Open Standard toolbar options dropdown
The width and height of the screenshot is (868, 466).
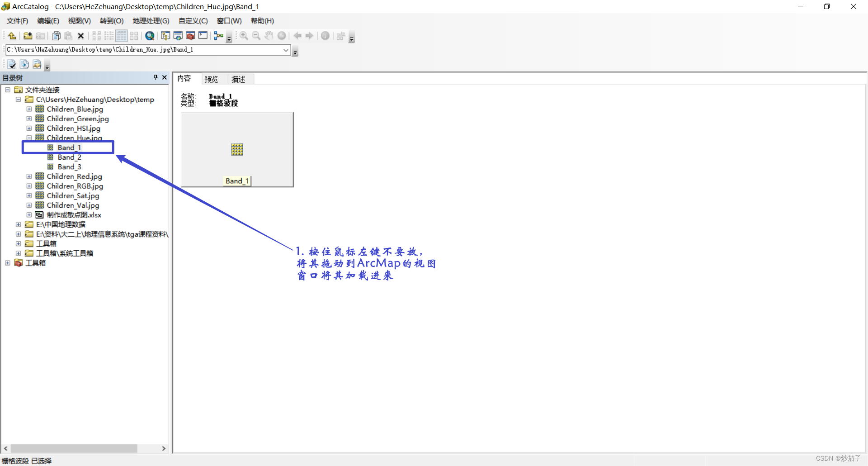(x=229, y=38)
